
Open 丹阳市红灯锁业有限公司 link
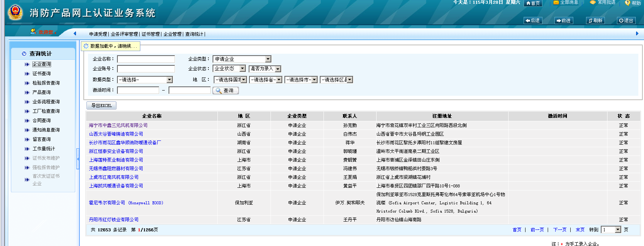pyautogui.click(x=114, y=220)
